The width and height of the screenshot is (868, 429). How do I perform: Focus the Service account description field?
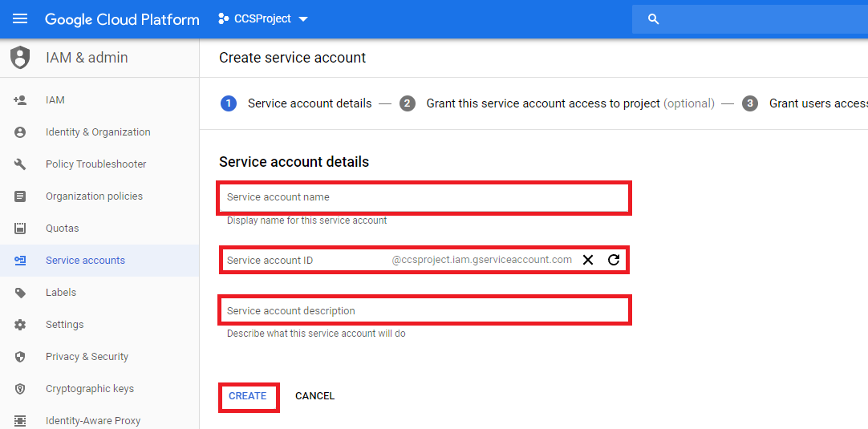click(x=424, y=310)
